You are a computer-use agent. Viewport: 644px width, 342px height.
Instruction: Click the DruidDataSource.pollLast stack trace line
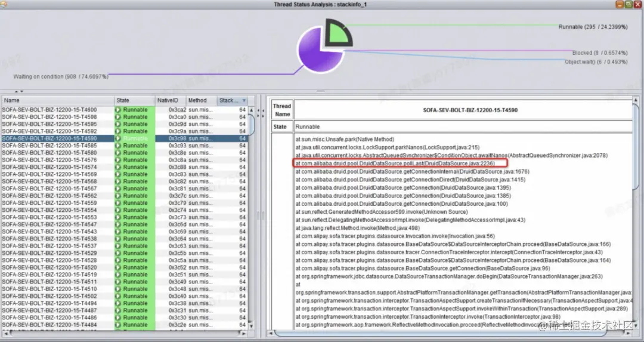click(395, 163)
